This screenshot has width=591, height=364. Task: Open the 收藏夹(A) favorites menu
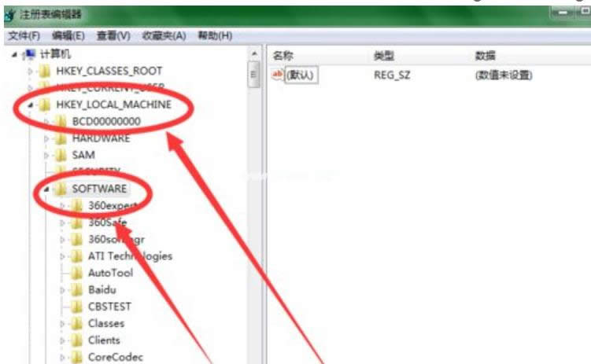pyautogui.click(x=164, y=36)
